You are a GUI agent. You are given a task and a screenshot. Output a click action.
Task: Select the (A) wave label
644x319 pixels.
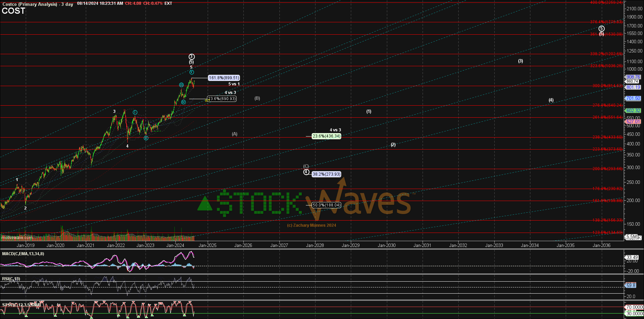coord(234,134)
